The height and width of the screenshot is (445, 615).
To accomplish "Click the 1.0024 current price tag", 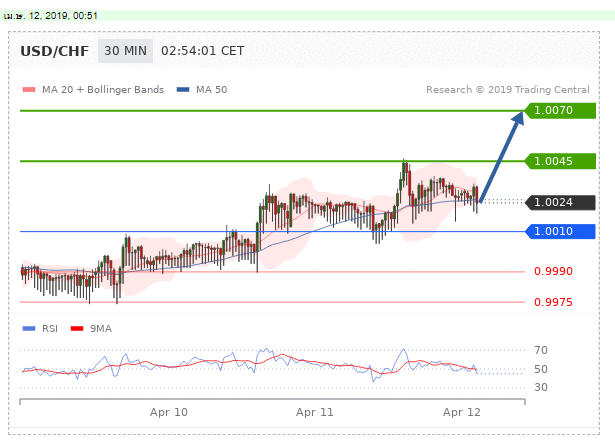I will [560, 202].
